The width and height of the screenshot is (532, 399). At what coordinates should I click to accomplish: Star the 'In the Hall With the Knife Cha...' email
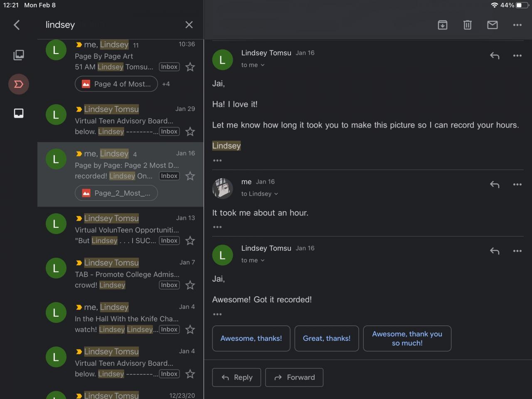pyautogui.click(x=190, y=330)
